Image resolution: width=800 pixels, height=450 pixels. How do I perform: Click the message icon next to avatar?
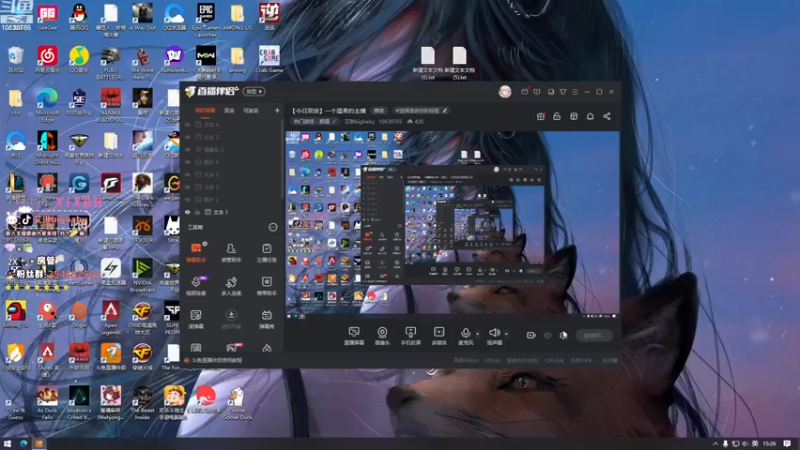coord(524,92)
